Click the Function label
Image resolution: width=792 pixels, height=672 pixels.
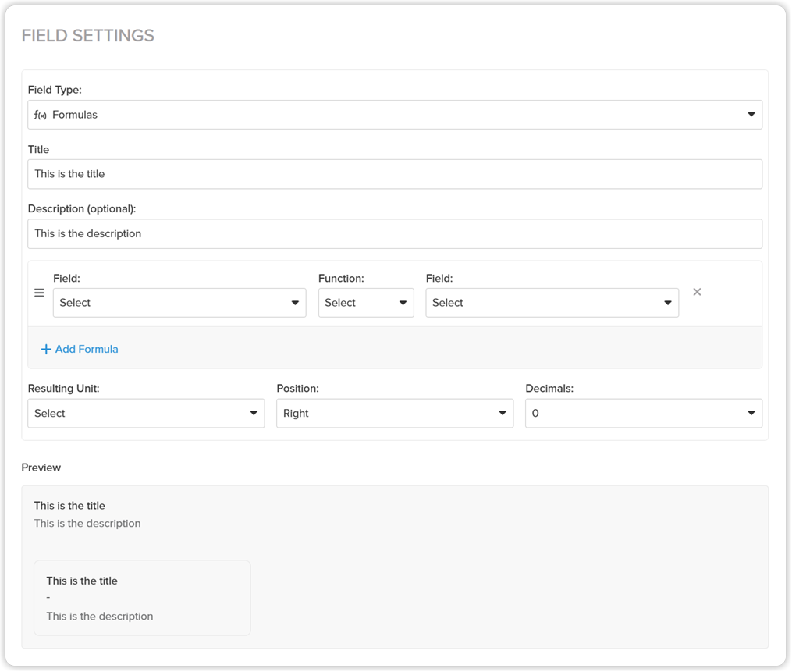pos(341,279)
